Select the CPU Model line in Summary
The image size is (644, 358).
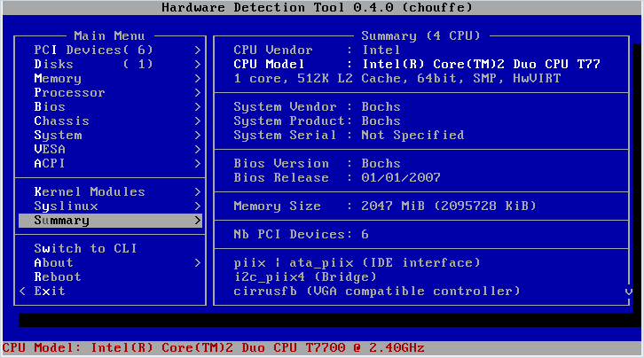pyautogui.click(x=417, y=65)
